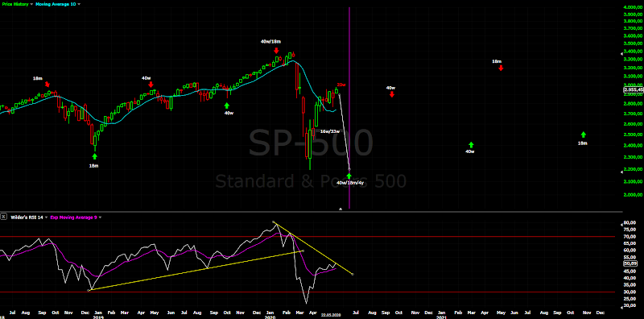Screen dimensions: 644x319
Task: Click the "40w/18m" annotation at the 2020 peak
Action: (270, 42)
